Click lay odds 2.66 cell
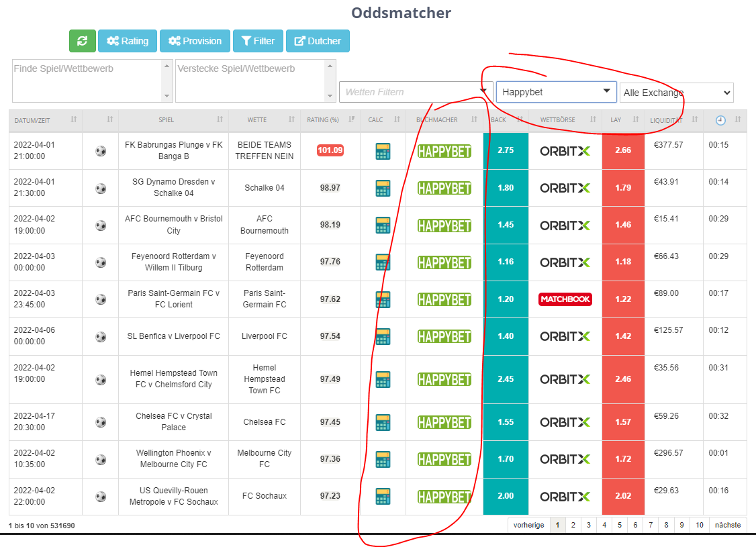Viewport: 756px width, 547px height. pos(623,150)
